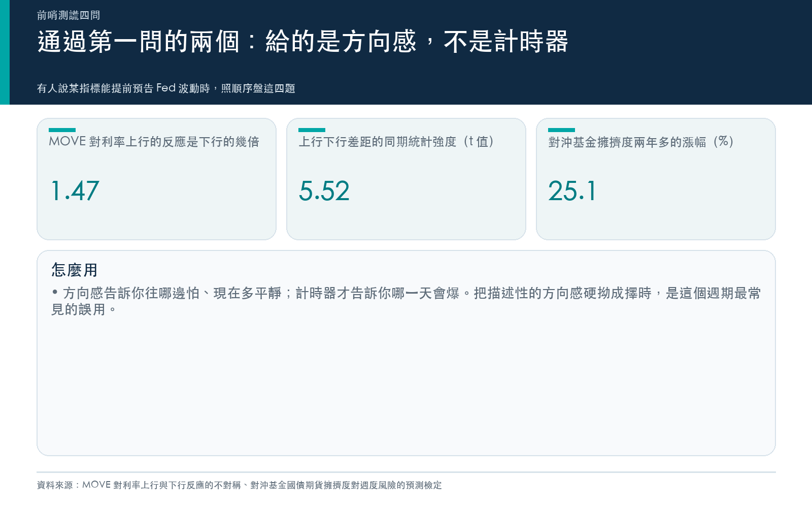Screen dimensions: 812x508
Task: Click the source footnote beginning 資料來源：MOVE
Action: click(239, 485)
